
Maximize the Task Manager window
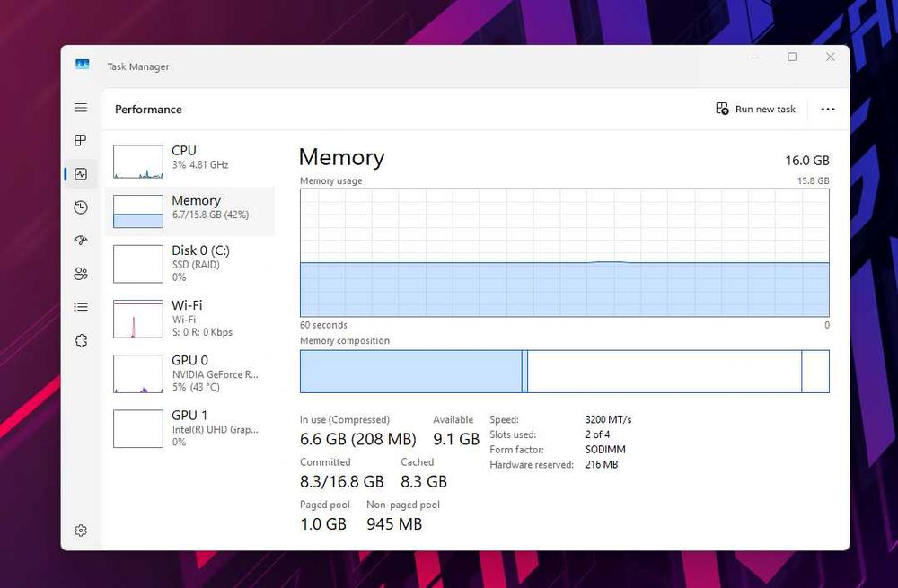coord(792,57)
